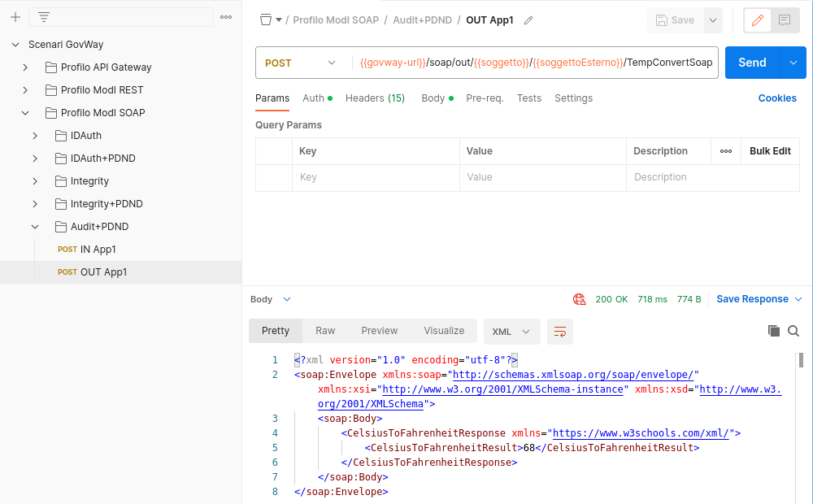Viewport: 813px width, 504px height.
Task: Rename request using pencil icon beside OUT App1
Action: click(528, 20)
